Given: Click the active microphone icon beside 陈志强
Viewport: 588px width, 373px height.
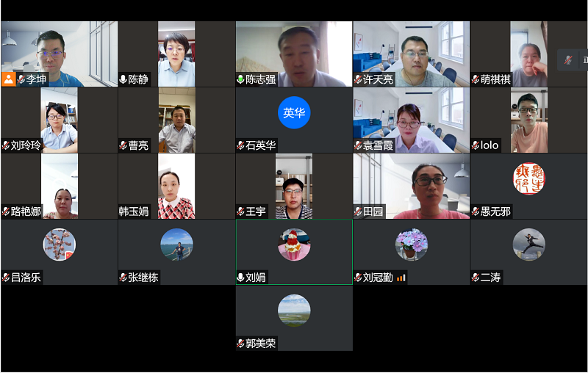Looking at the screenshot, I should (x=240, y=79).
